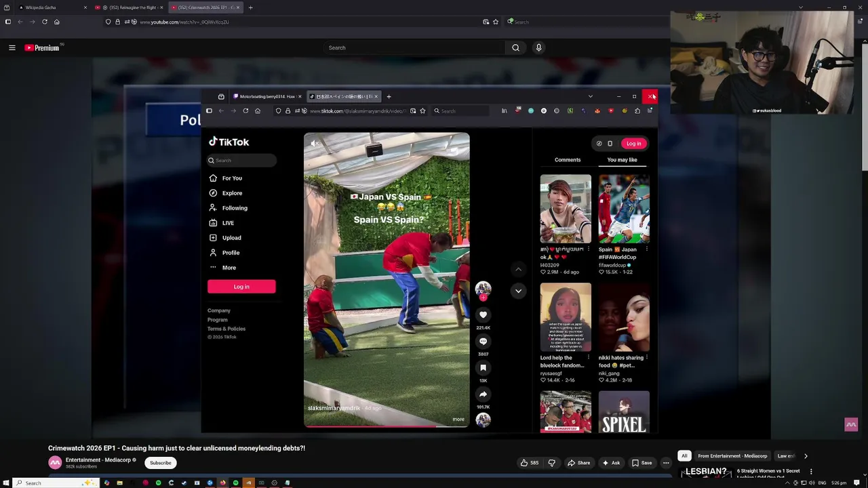Viewport: 868px width, 488px height.
Task: Open comments via speech bubble icon
Action: click(x=483, y=341)
